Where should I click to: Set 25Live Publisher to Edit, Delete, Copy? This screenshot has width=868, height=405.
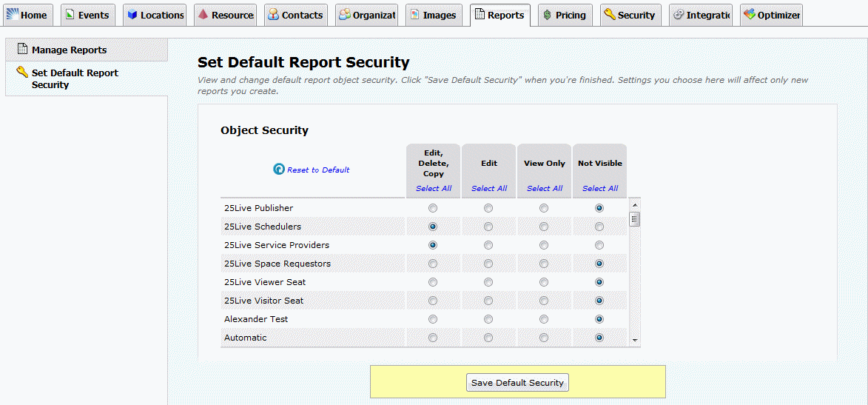click(433, 208)
